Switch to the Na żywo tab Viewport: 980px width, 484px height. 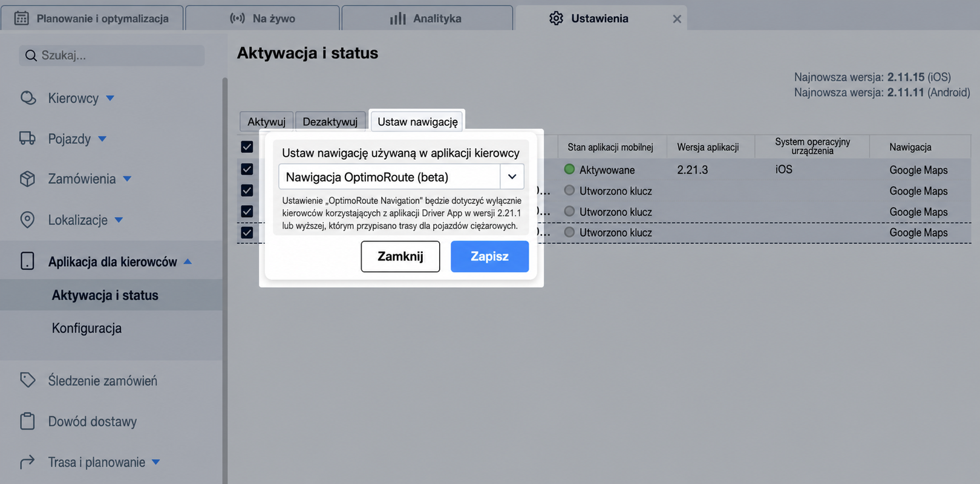[x=263, y=18]
